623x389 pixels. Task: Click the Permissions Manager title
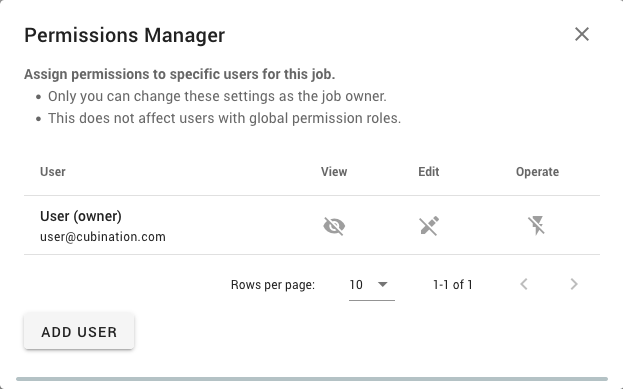click(x=124, y=35)
